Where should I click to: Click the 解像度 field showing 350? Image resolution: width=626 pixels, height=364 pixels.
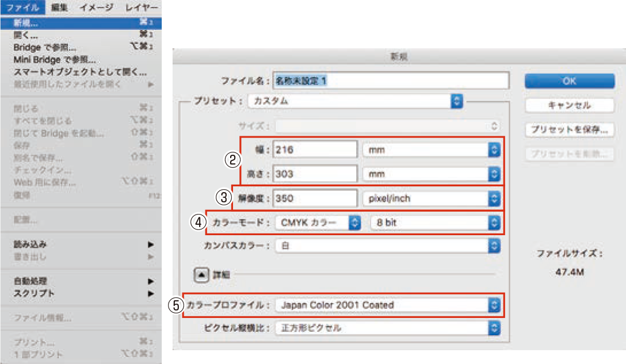(x=315, y=198)
